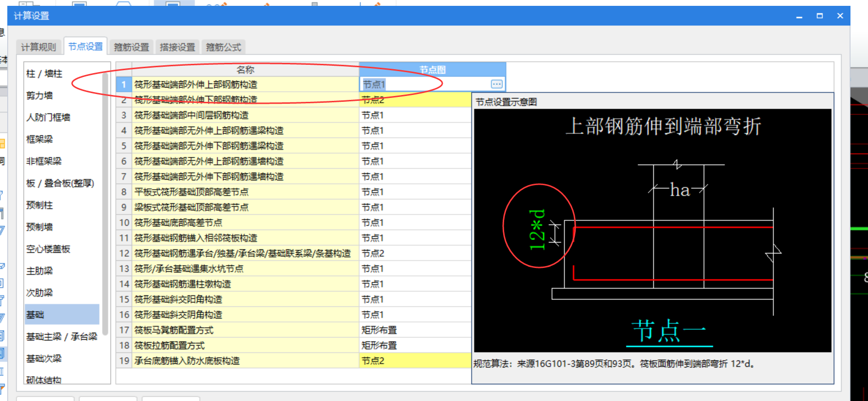Click the 节点2 value in row 12
The width and height of the screenshot is (868, 401).
coord(415,253)
